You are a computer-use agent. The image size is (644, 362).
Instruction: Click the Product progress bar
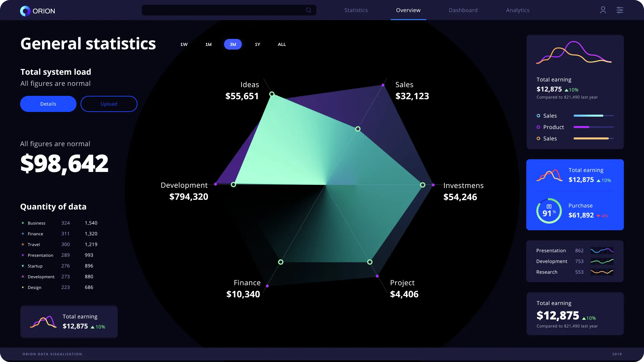coord(593,127)
